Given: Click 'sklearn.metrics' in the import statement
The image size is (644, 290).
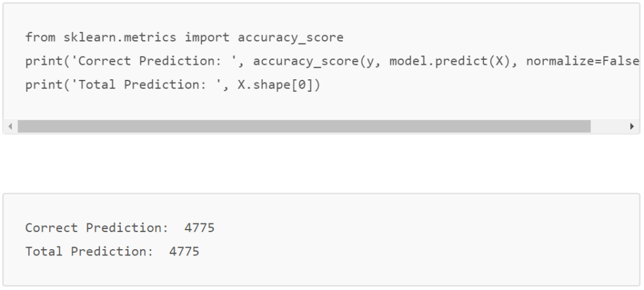Looking at the screenshot, I should [120, 37].
